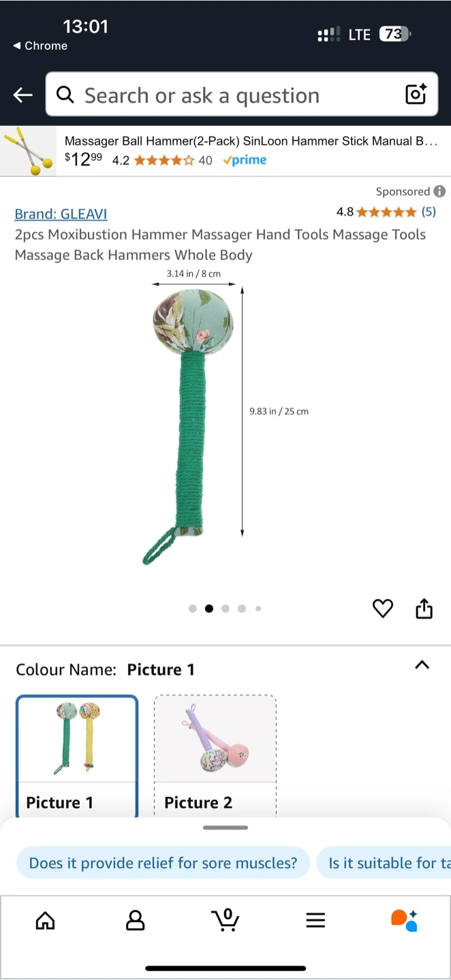
Task: Tap the Sponsored info icon
Action: coord(440,191)
